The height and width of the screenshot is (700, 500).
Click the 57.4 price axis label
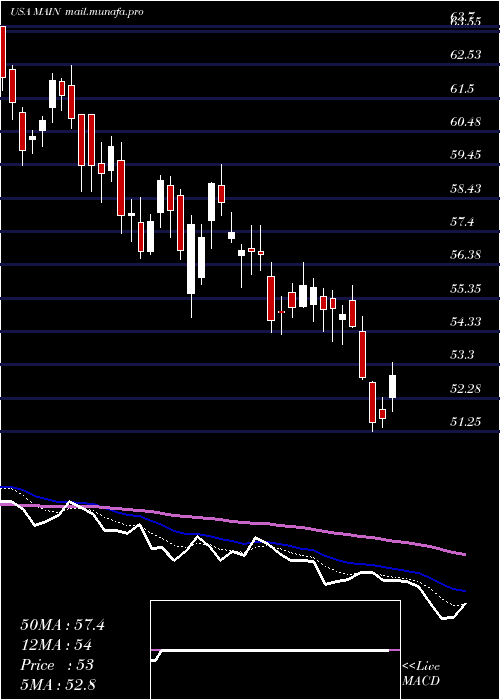(x=462, y=222)
